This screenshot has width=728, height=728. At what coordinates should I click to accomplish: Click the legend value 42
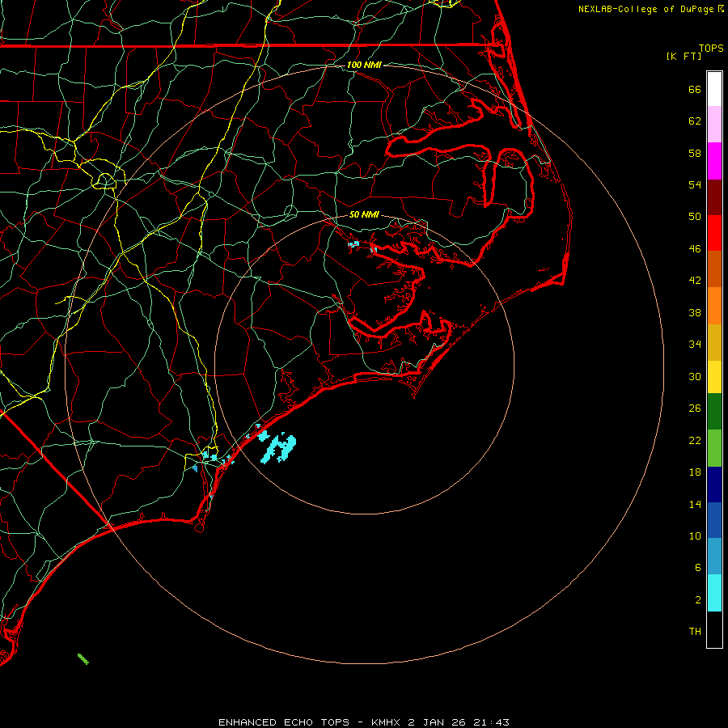point(695,281)
